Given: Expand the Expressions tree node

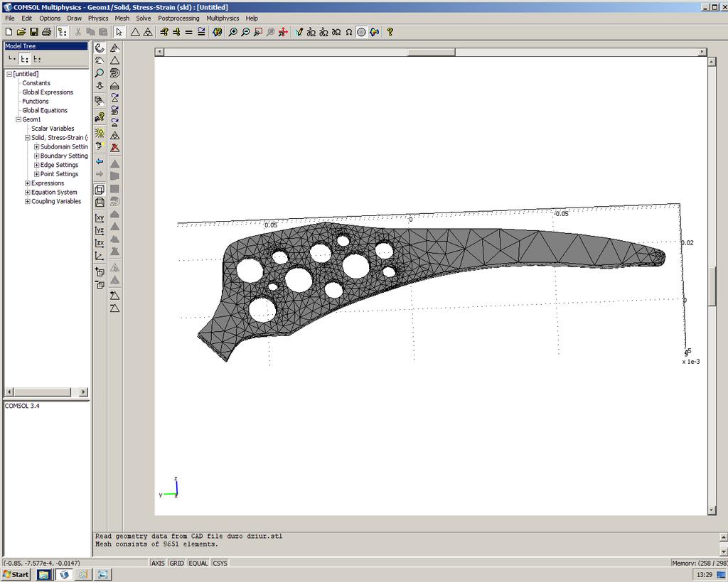Looking at the screenshot, I should [x=28, y=183].
